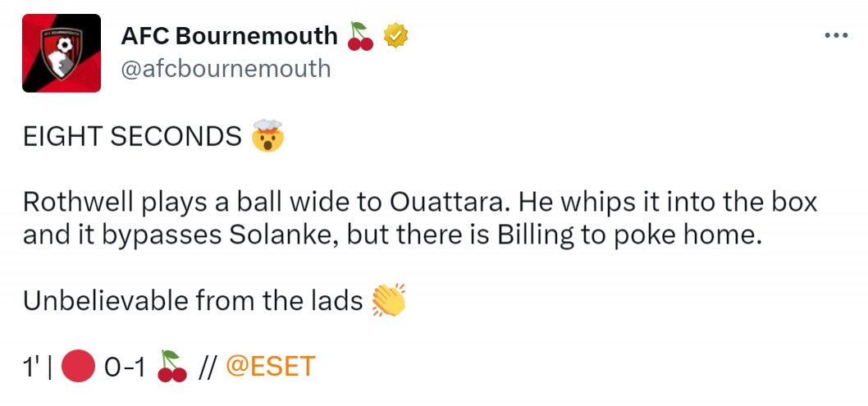This screenshot has height=406, width=868.
Task: Click the word Ouattara in tweet
Action: pos(449,203)
